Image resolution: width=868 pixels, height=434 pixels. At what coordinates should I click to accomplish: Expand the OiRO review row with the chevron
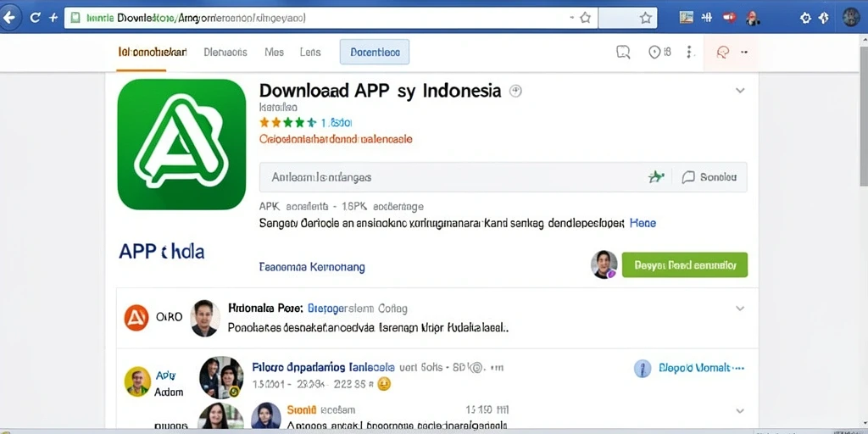point(740,309)
